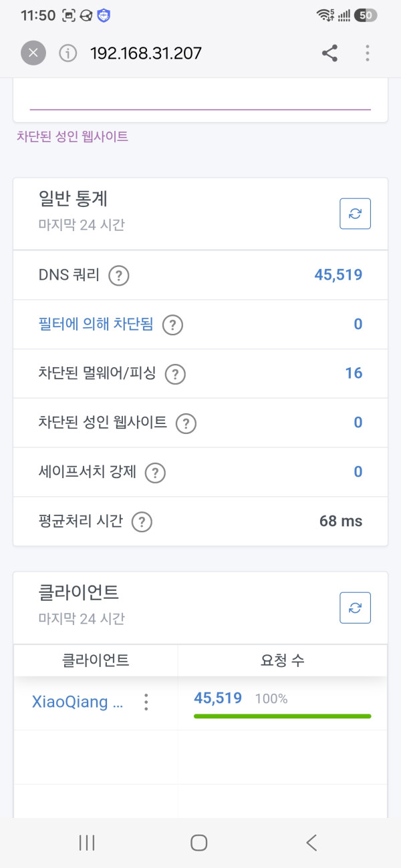Show help for 평균처리 시간
The width and height of the screenshot is (401, 868).
[142, 522]
